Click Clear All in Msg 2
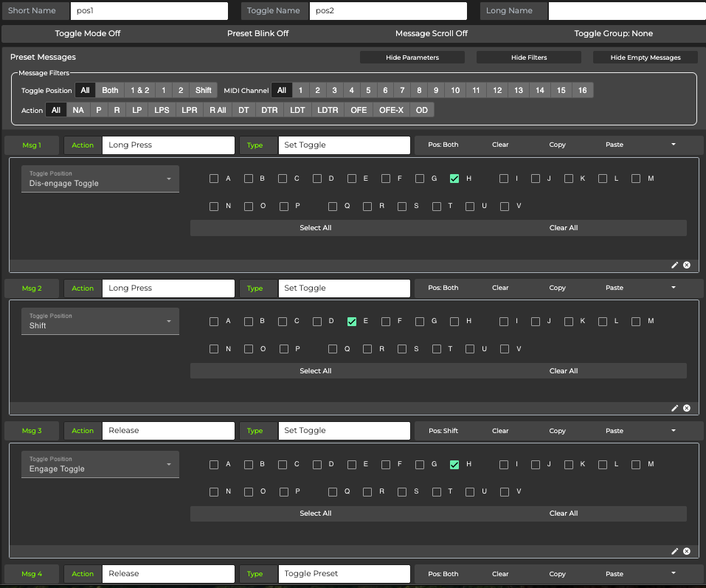The image size is (706, 588). tap(564, 371)
